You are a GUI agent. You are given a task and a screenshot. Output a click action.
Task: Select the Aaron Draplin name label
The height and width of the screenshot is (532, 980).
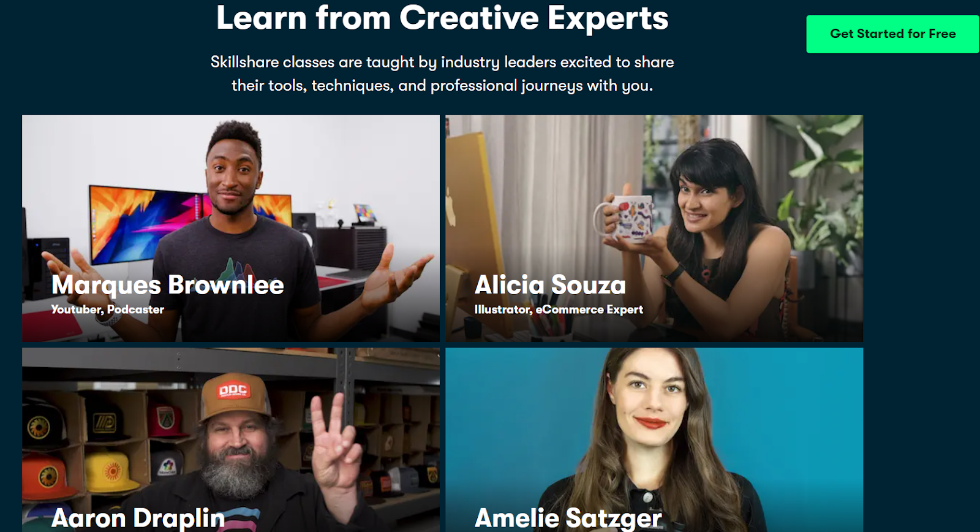(x=138, y=518)
